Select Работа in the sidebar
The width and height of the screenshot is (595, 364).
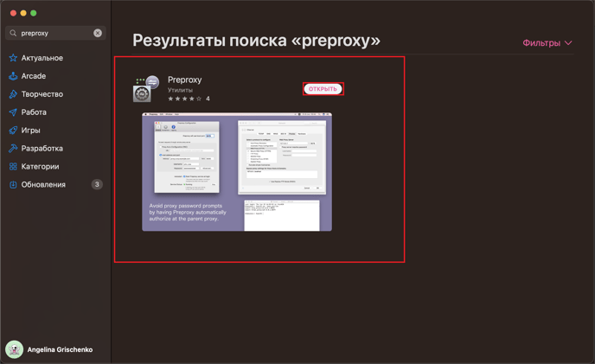pos(34,112)
